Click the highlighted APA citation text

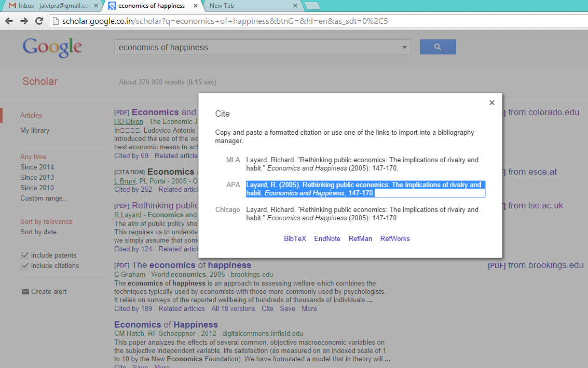(365, 189)
